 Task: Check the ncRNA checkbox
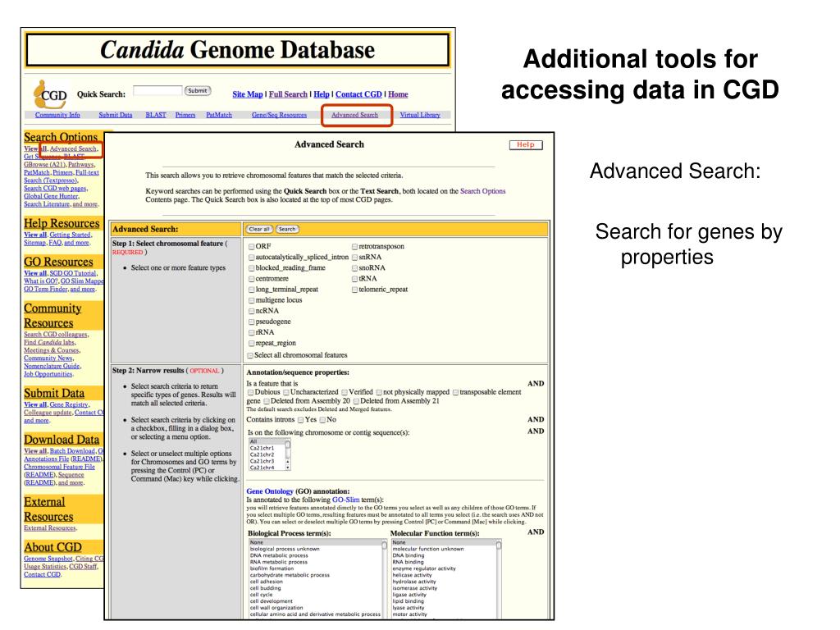coord(251,311)
